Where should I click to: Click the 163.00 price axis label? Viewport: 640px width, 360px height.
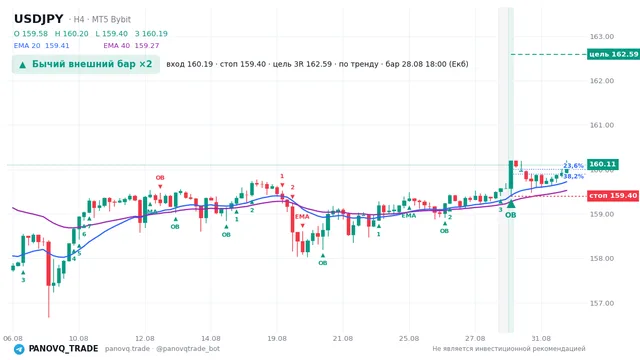click(x=602, y=37)
